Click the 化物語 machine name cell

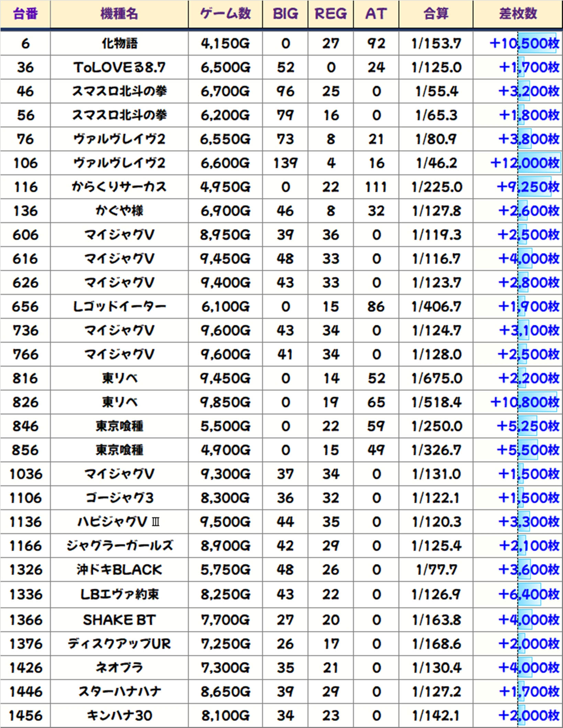(x=119, y=44)
